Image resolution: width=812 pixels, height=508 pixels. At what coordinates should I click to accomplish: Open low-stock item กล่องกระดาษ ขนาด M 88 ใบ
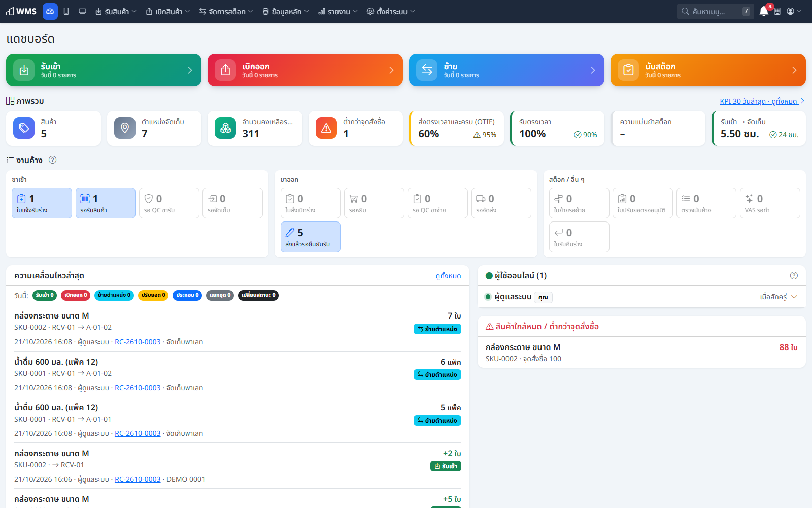coord(641,352)
